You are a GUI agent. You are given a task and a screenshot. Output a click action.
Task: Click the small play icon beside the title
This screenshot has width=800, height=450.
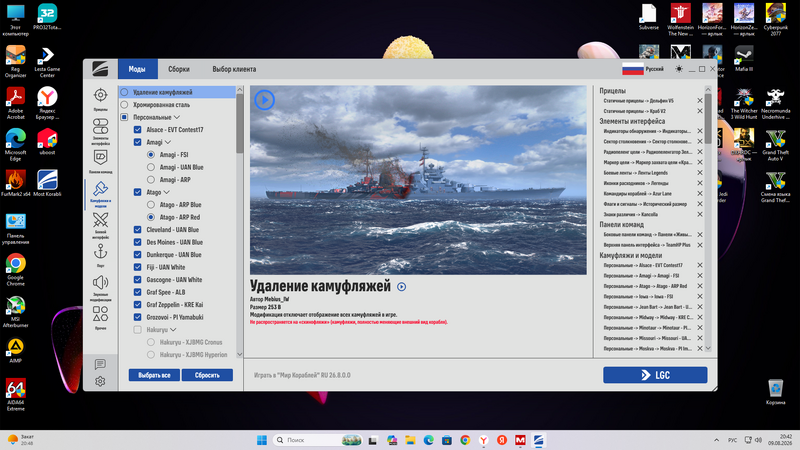[x=402, y=287]
